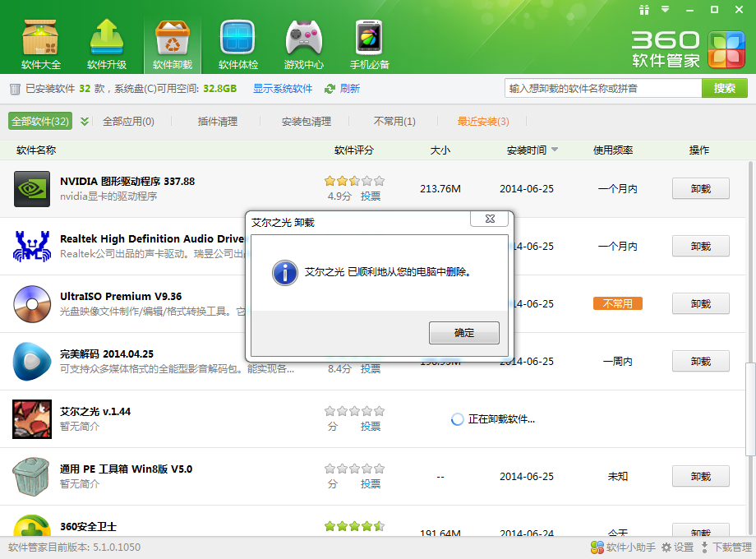Click 正在卸载软件... status text
Image resolution: width=756 pixels, height=559 pixels.
click(x=501, y=419)
